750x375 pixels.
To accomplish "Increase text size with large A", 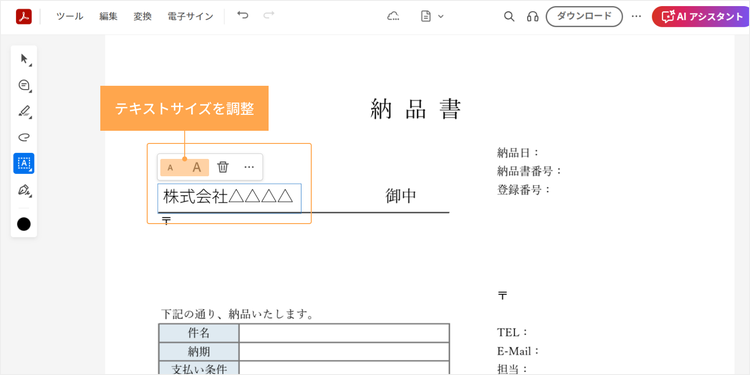I will 197,167.
